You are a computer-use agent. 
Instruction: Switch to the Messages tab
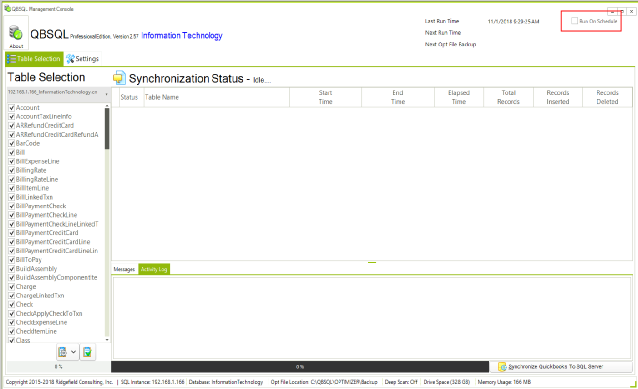(x=124, y=269)
